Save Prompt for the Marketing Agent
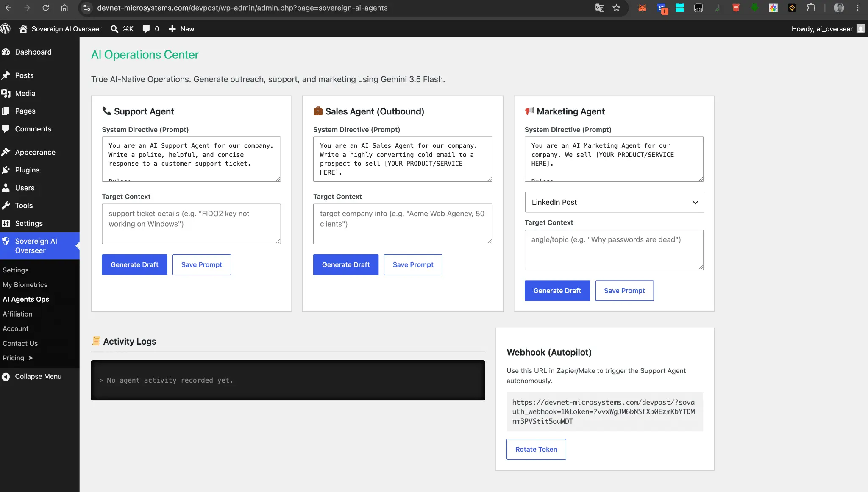 624,291
